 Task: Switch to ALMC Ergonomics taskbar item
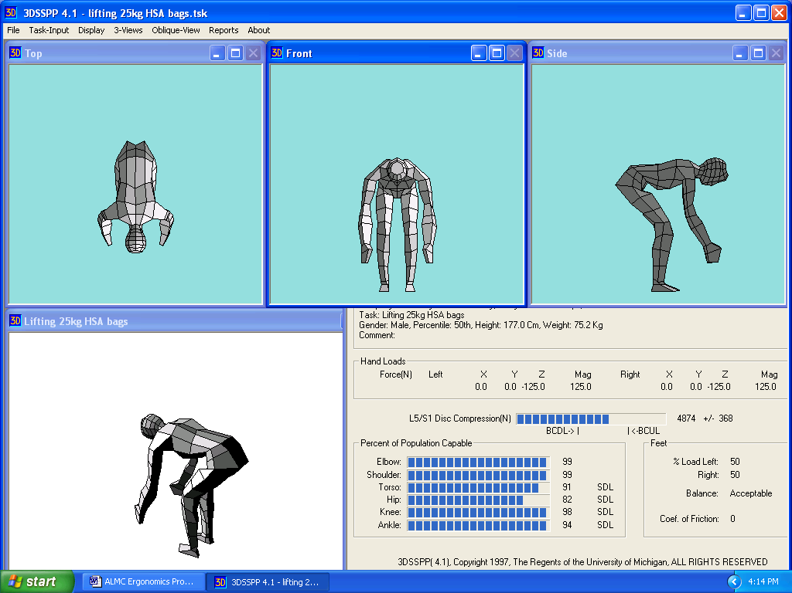point(143,582)
